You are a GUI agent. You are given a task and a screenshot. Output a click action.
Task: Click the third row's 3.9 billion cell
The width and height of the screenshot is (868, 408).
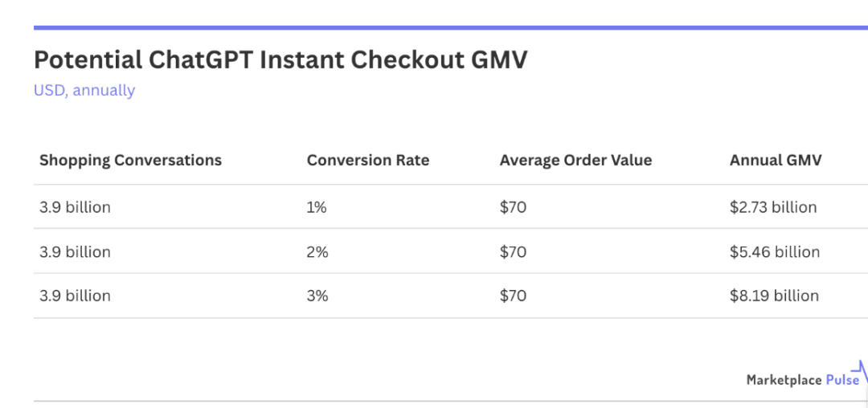75,296
